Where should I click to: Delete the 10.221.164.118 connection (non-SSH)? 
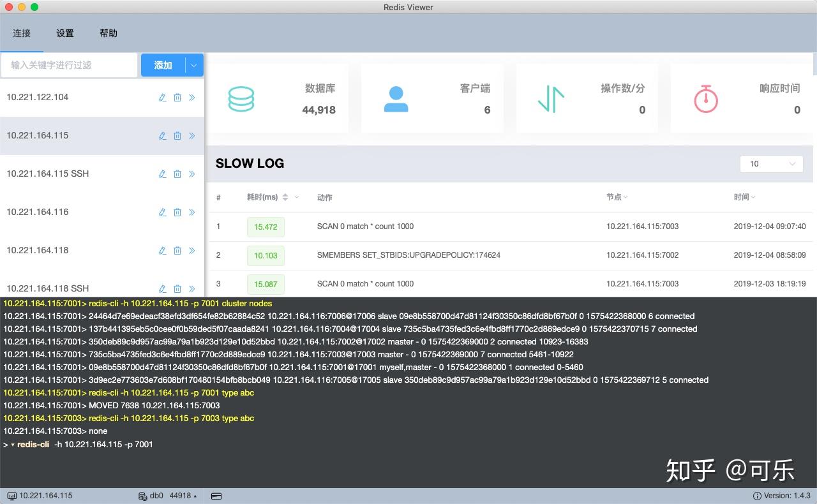click(177, 251)
